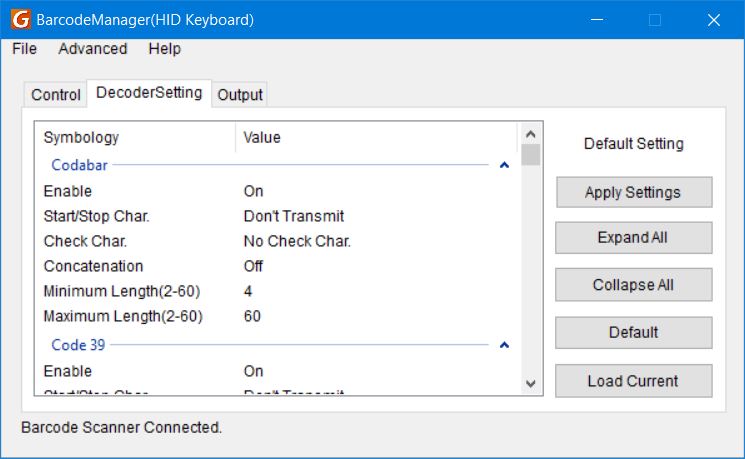Select Codabar Start/Stop Char. Don't Transmit value
Image resolution: width=745 pixels, height=459 pixels.
294,216
